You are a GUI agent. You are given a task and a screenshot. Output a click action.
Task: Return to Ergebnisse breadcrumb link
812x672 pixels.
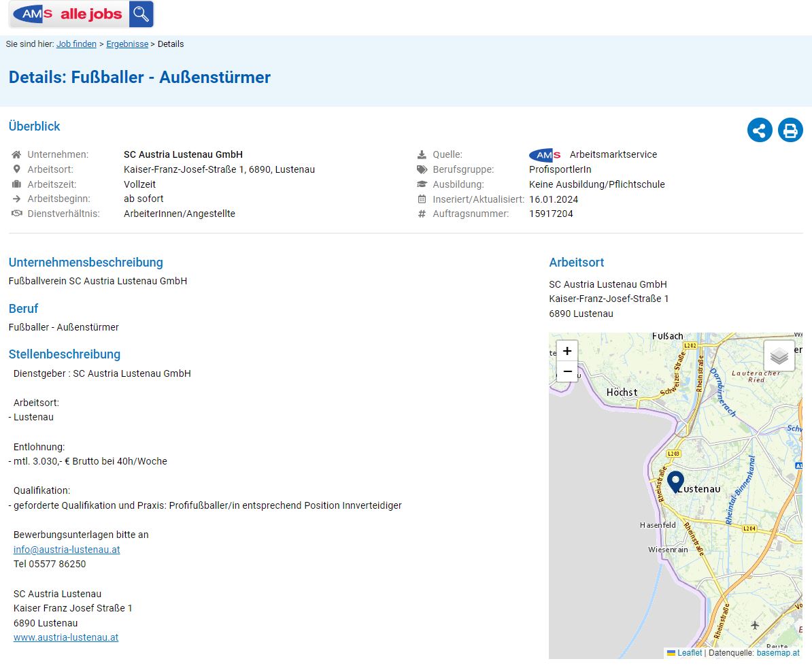pyautogui.click(x=127, y=44)
